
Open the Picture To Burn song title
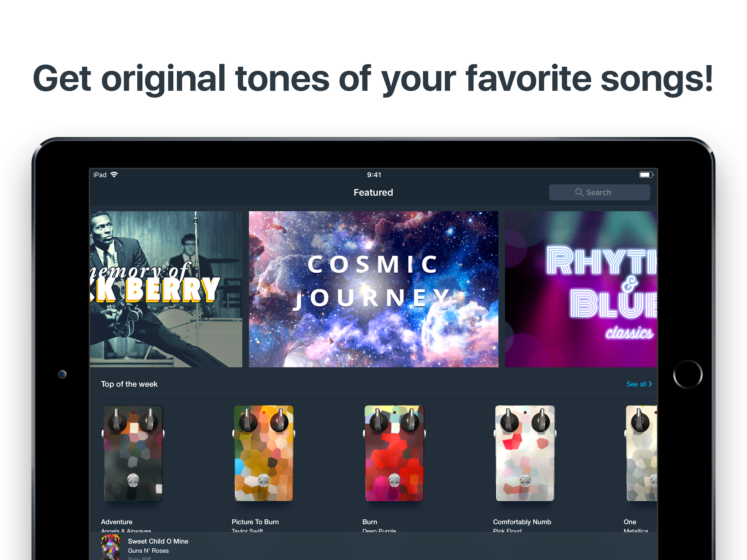(255, 522)
